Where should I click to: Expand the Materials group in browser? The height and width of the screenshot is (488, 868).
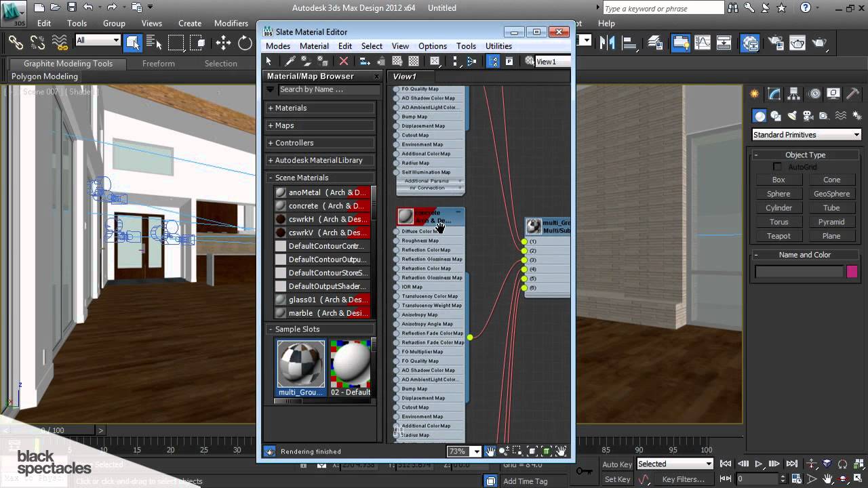[320, 108]
